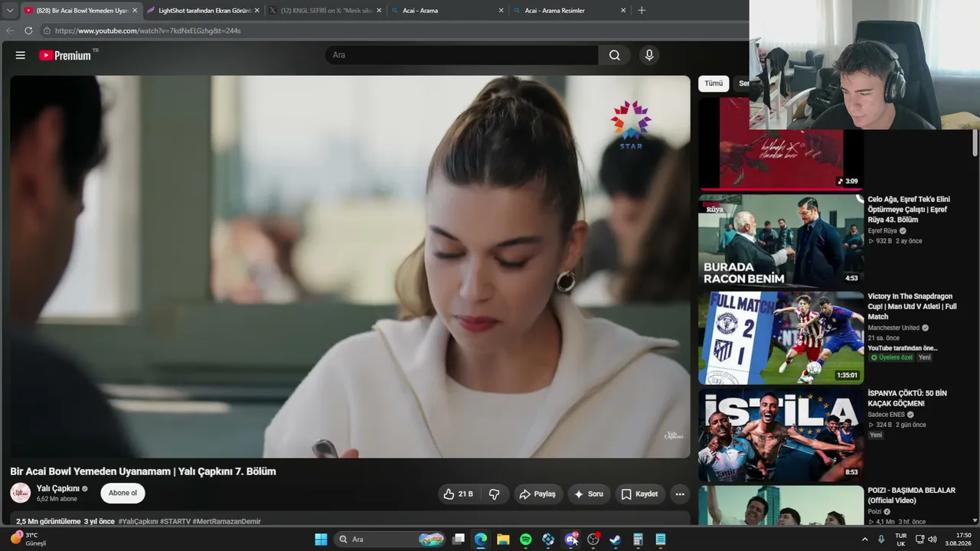
Task: Switch to the Acai - Arama Resimler tab
Action: pos(570,11)
